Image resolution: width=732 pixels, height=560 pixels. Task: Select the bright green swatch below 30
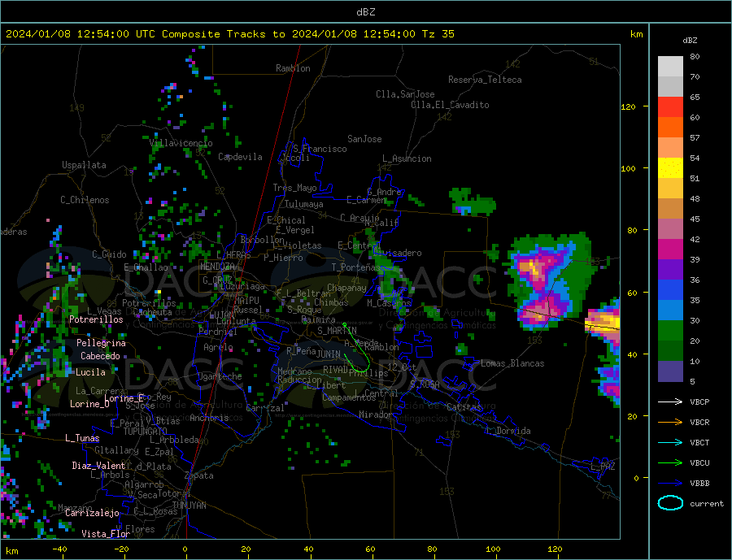tap(670, 331)
